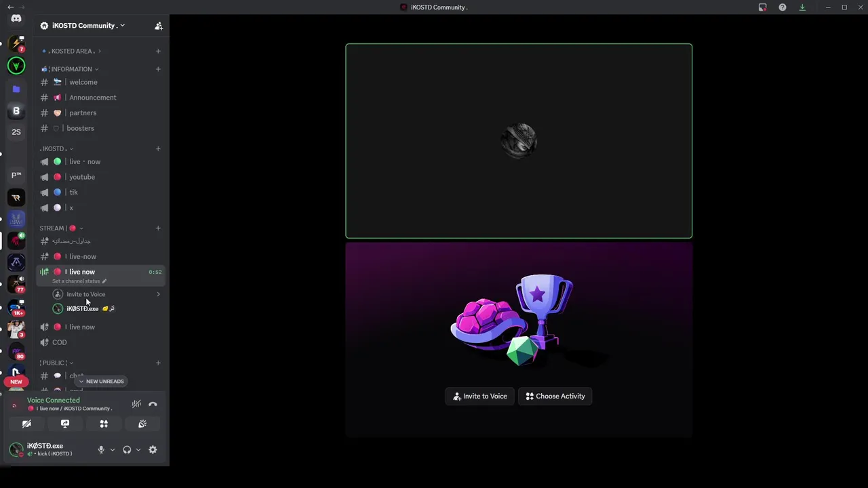This screenshot has width=868, height=488.
Task: Click red NEW server notification pill
Action: [16, 382]
